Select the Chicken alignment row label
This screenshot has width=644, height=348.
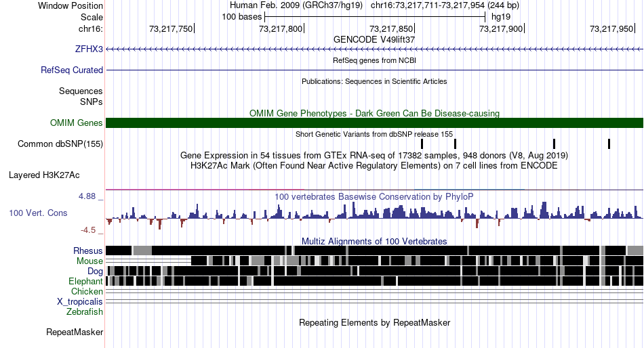(x=87, y=291)
